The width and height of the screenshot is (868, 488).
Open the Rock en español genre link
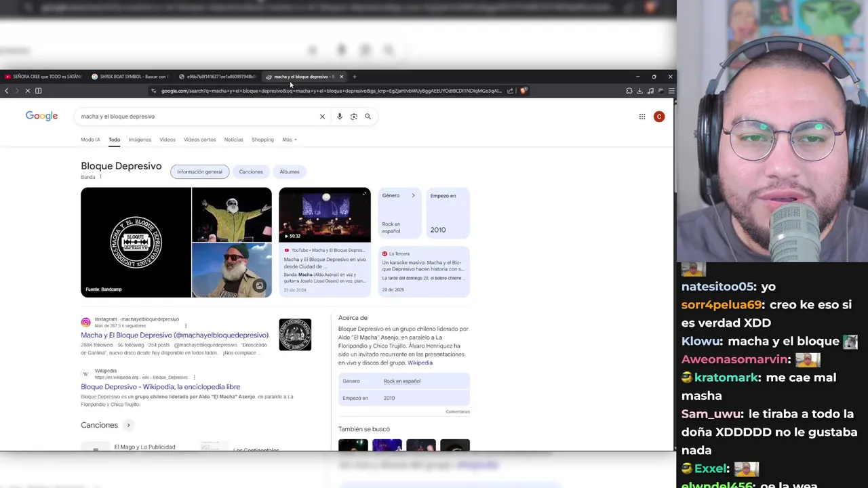coord(401,381)
